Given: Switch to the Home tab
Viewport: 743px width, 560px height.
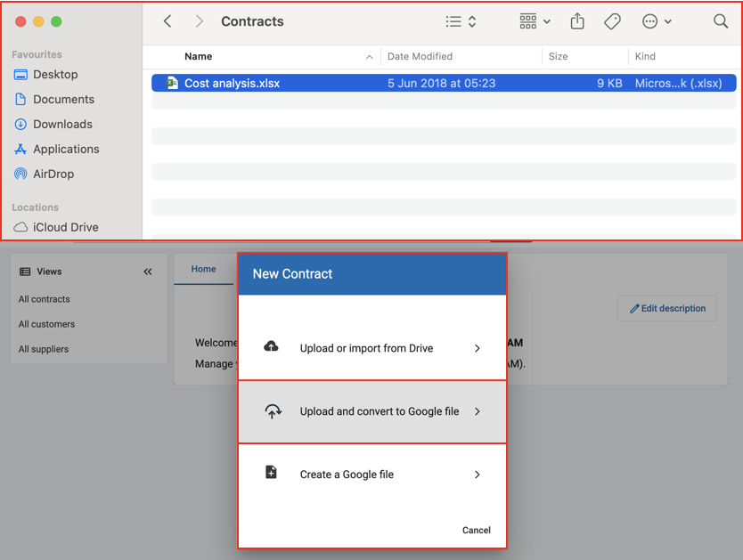Looking at the screenshot, I should point(204,269).
